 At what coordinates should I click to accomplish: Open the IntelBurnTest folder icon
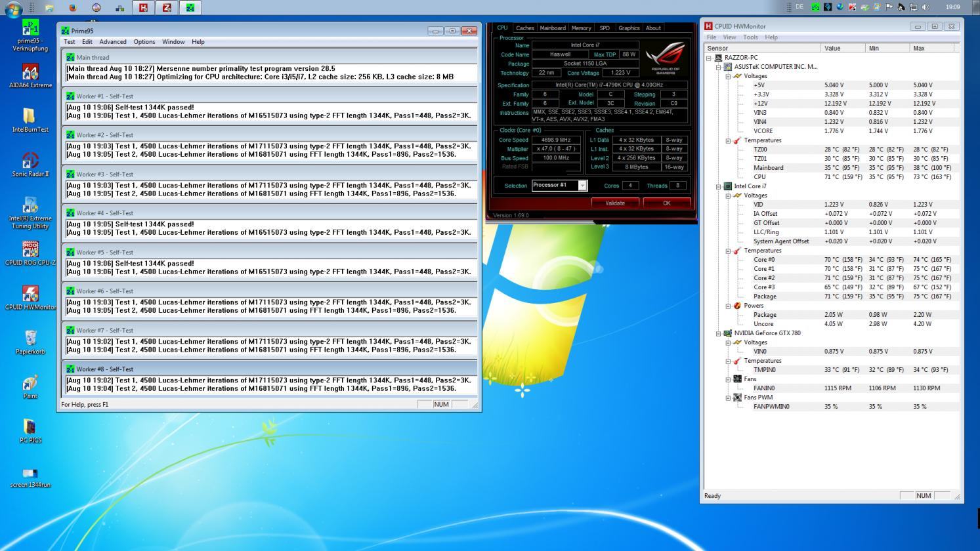30,117
